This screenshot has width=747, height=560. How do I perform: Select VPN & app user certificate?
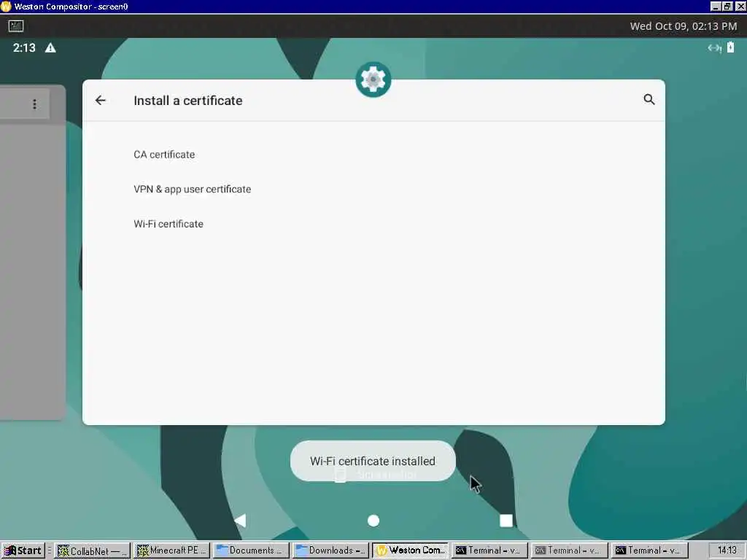[x=192, y=189]
